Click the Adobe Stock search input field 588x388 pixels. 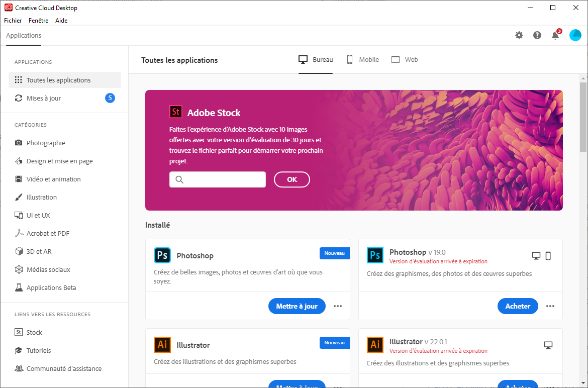tap(218, 179)
